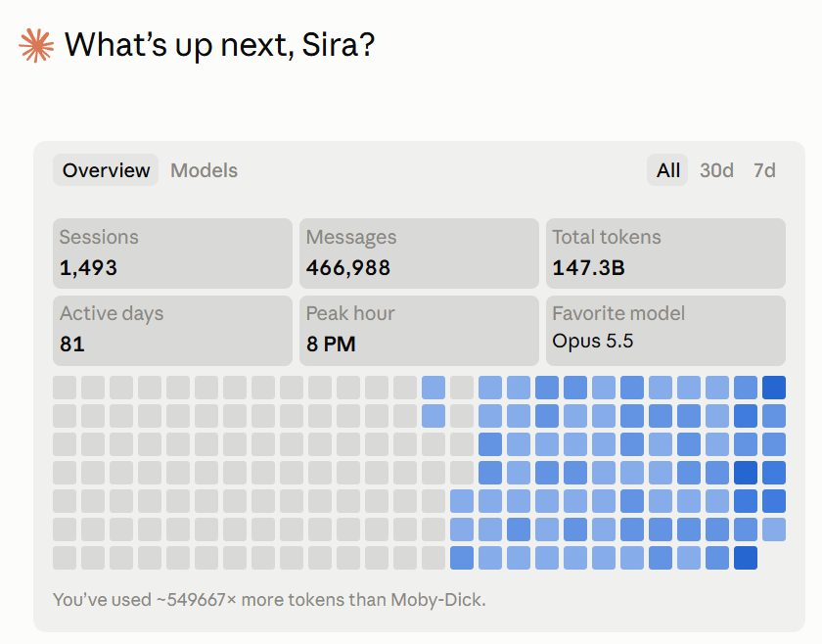Click the Peak hour 8 PM card
This screenshot has height=644, width=822.
point(419,331)
